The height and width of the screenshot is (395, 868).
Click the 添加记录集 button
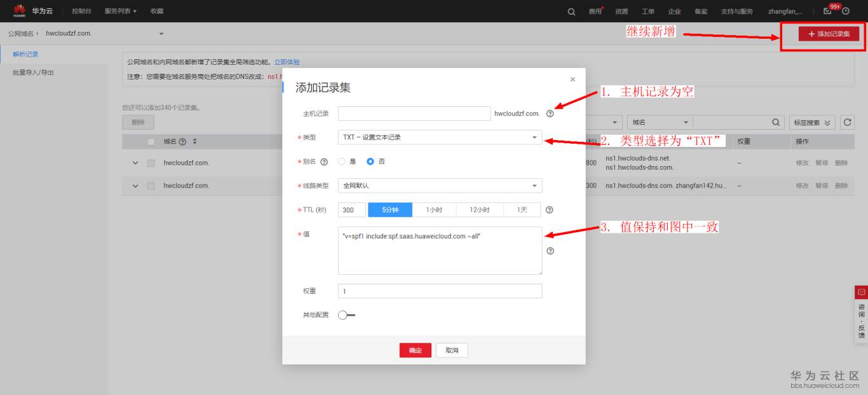(829, 34)
